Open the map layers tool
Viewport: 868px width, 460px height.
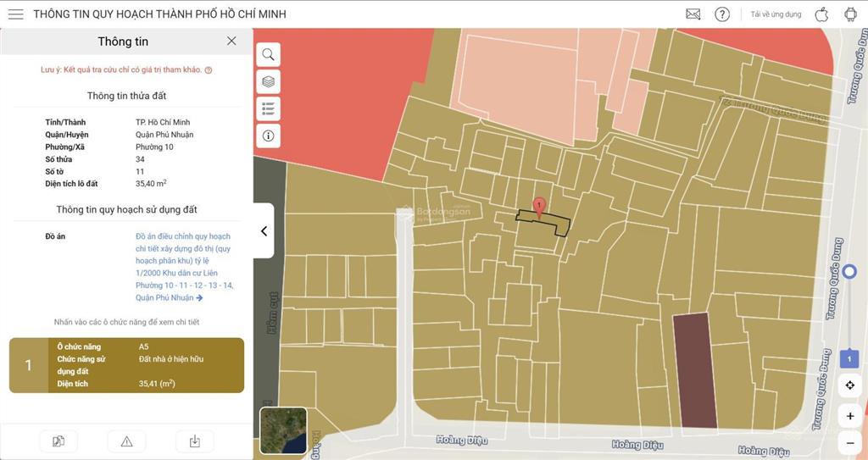[x=269, y=81]
